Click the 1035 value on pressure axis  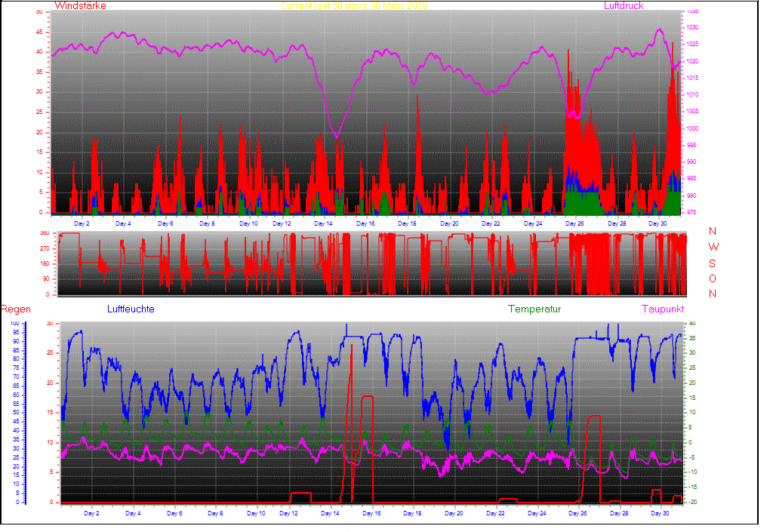pyautogui.click(x=692, y=12)
